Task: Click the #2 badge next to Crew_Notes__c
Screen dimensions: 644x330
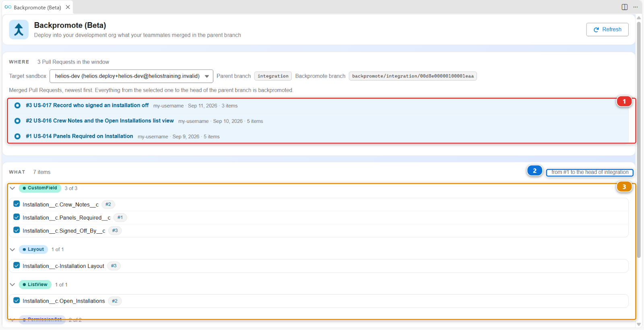Action: 108,204
